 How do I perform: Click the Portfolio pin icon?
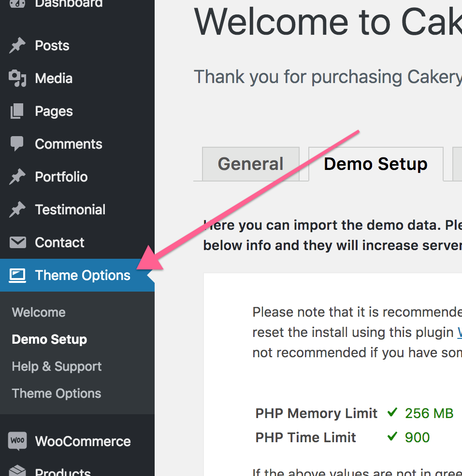point(17,177)
